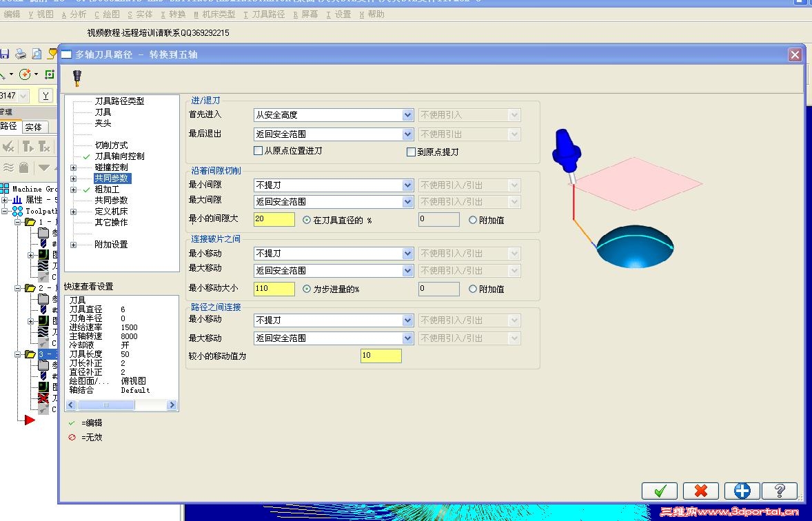Click folder icon of operation 2
This screenshot has height=521, width=812.
pos(30,288)
